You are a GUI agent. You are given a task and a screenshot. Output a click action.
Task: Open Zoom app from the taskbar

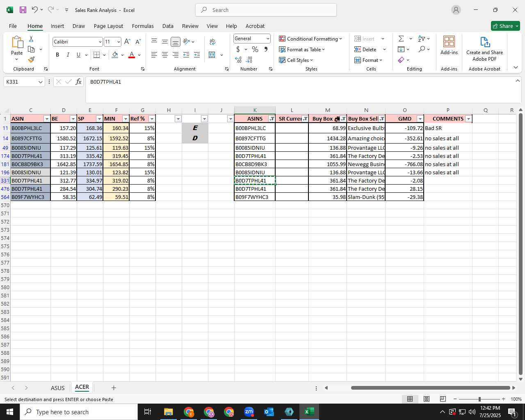pyautogui.click(x=249, y=412)
